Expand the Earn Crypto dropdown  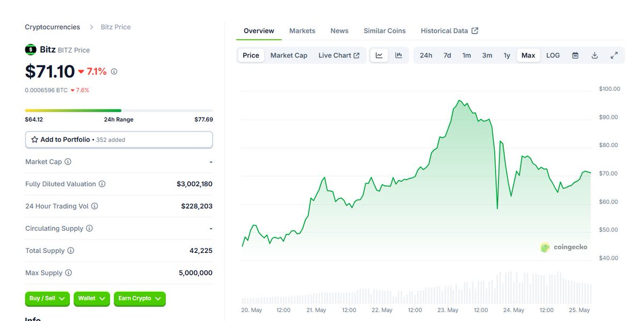140,298
